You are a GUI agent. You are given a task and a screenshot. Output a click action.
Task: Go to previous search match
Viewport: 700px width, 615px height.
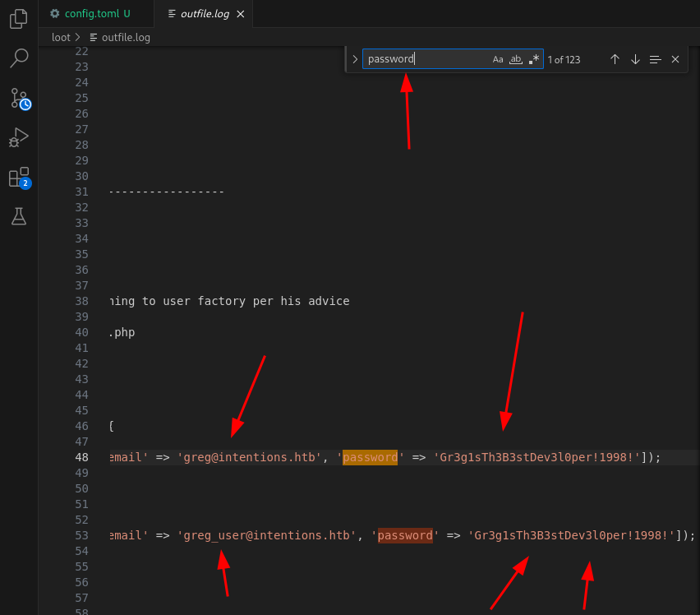pos(615,59)
